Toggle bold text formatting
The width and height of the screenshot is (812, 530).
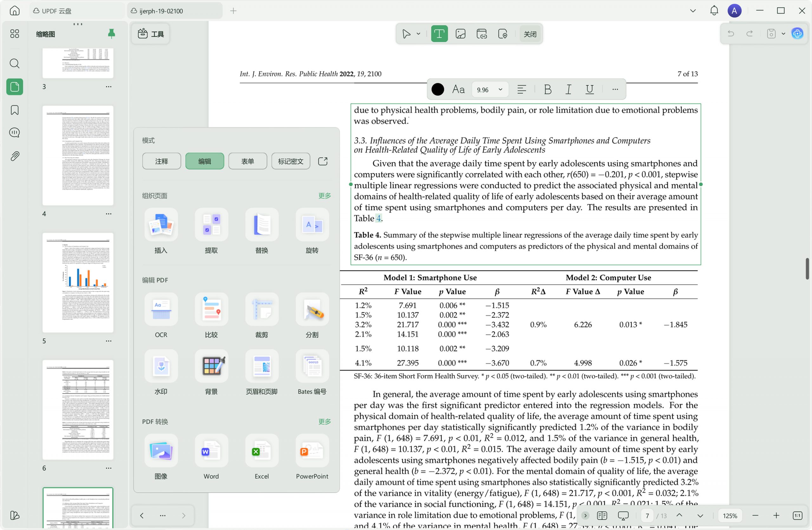[x=547, y=89]
